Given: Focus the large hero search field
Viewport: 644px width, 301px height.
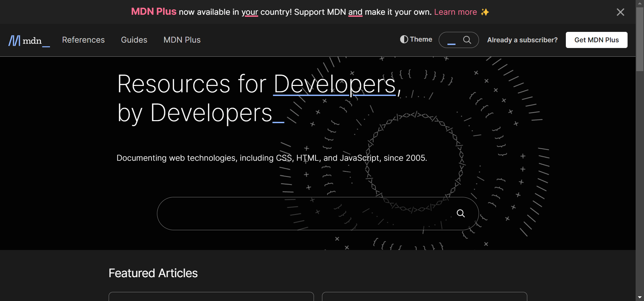Looking at the screenshot, I should (x=318, y=213).
